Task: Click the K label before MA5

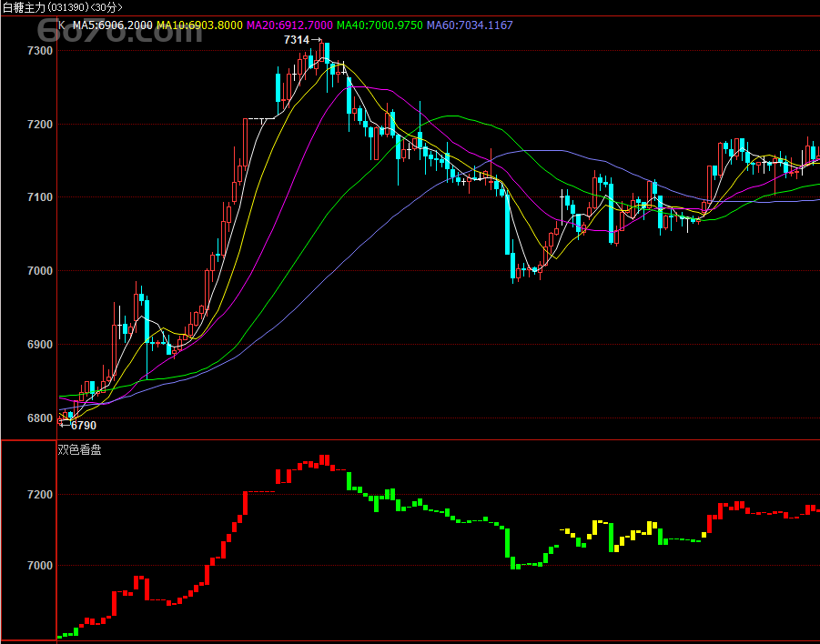Action: pyautogui.click(x=62, y=25)
